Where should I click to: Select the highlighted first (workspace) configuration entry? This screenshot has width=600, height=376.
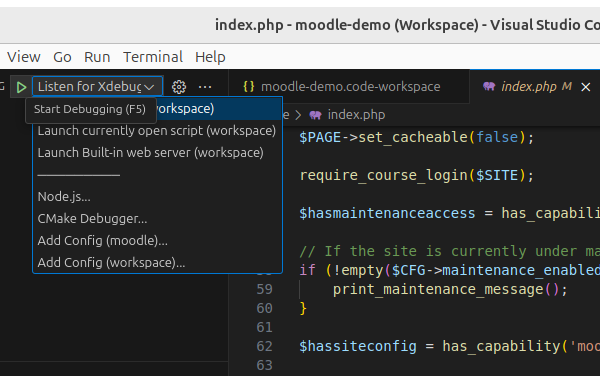click(x=158, y=109)
